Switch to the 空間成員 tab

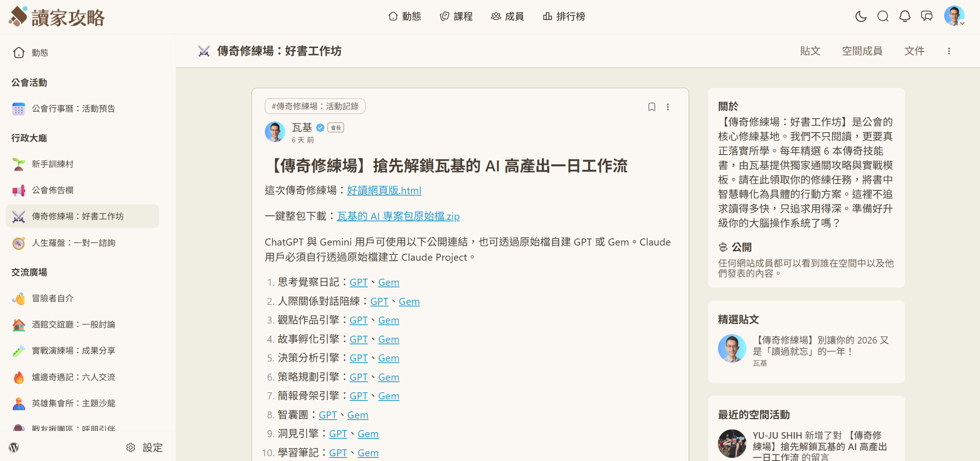click(x=862, y=51)
